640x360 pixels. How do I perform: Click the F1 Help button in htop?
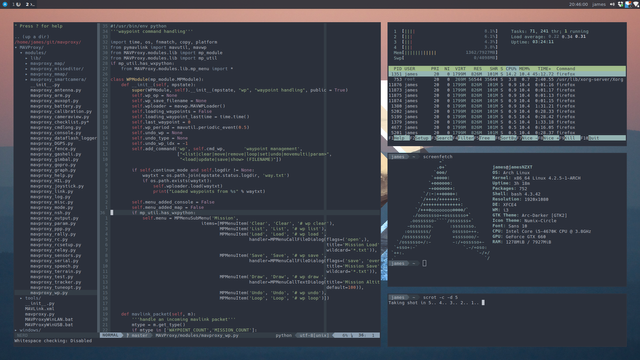click(400, 138)
